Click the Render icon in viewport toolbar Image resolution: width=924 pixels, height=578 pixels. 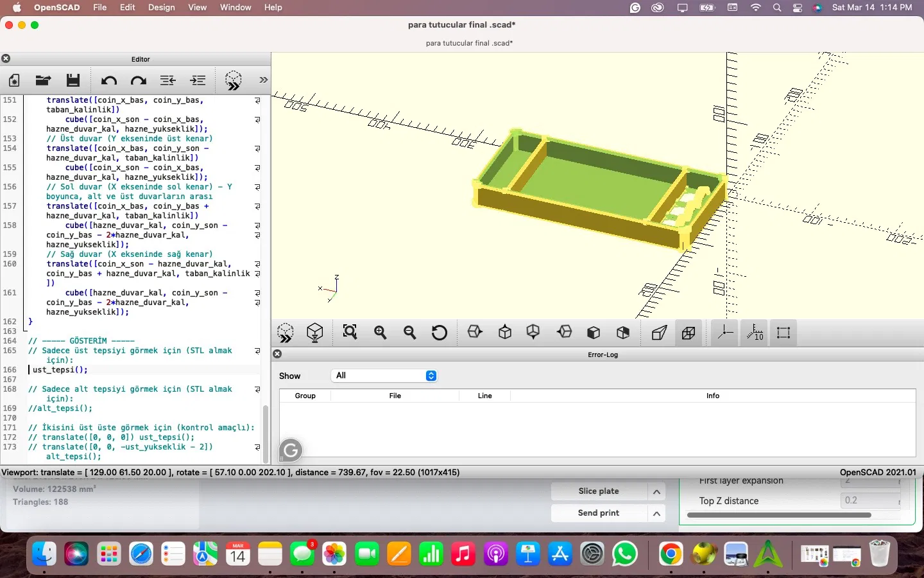tap(314, 333)
